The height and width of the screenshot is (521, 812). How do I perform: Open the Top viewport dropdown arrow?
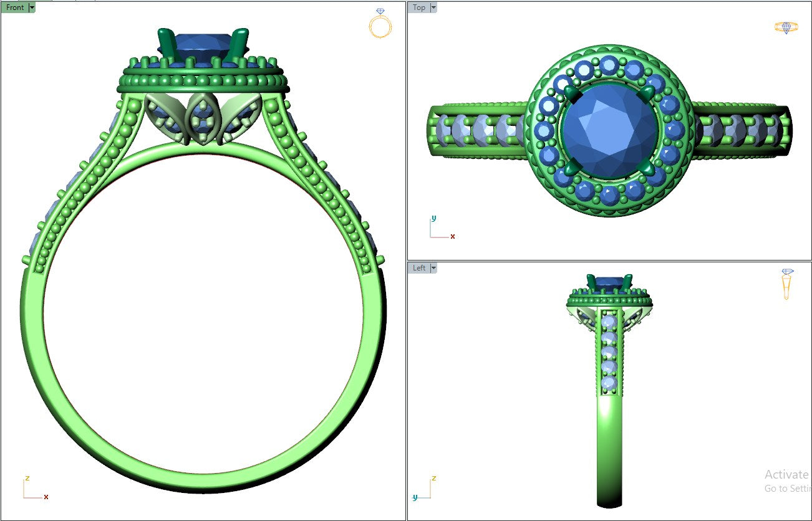click(433, 7)
